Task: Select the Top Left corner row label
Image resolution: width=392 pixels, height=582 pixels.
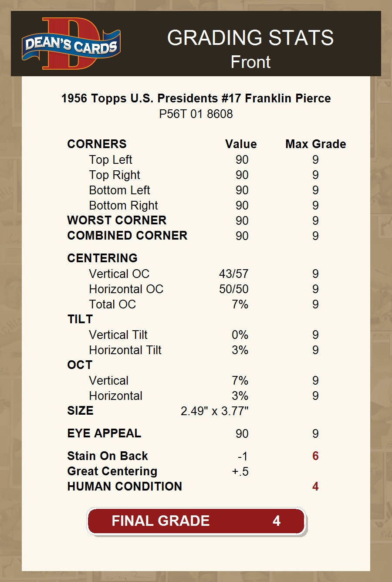Action: pyautogui.click(x=111, y=160)
